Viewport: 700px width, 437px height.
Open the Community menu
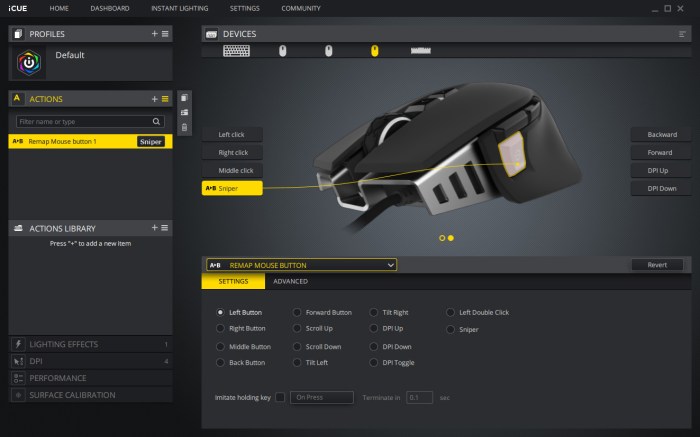click(x=301, y=8)
